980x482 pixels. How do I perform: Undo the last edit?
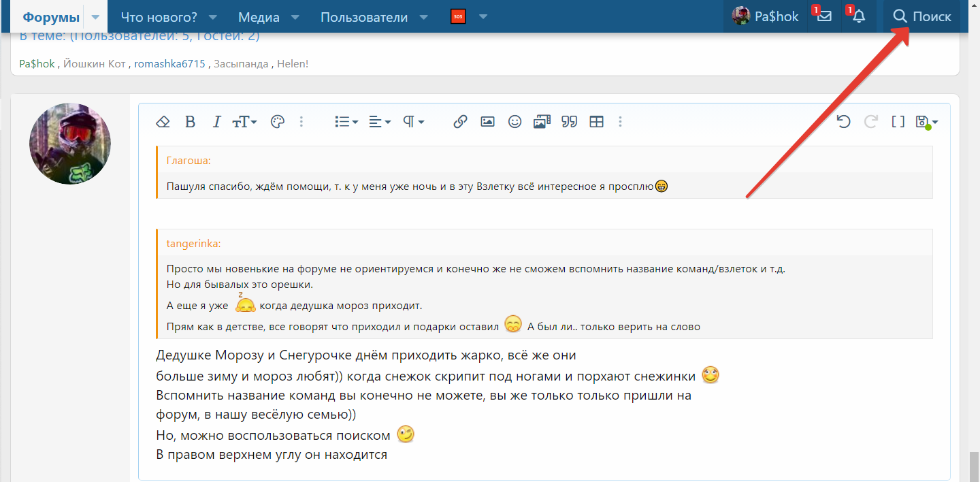pos(844,122)
